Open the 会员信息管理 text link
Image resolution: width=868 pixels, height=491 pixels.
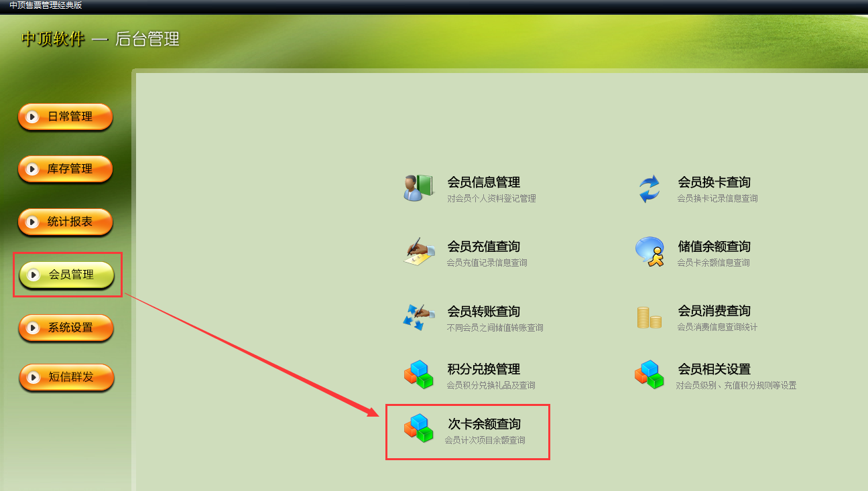pos(483,182)
